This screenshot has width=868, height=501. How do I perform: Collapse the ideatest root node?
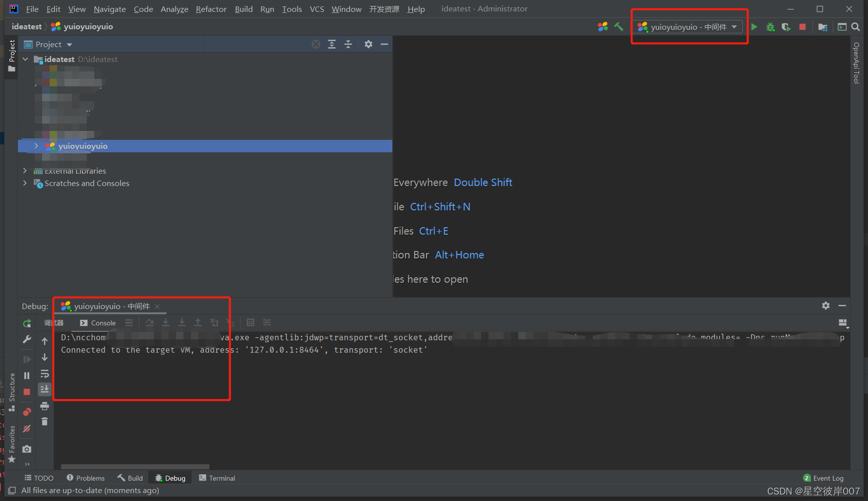pyautogui.click(x=25, y=59)
